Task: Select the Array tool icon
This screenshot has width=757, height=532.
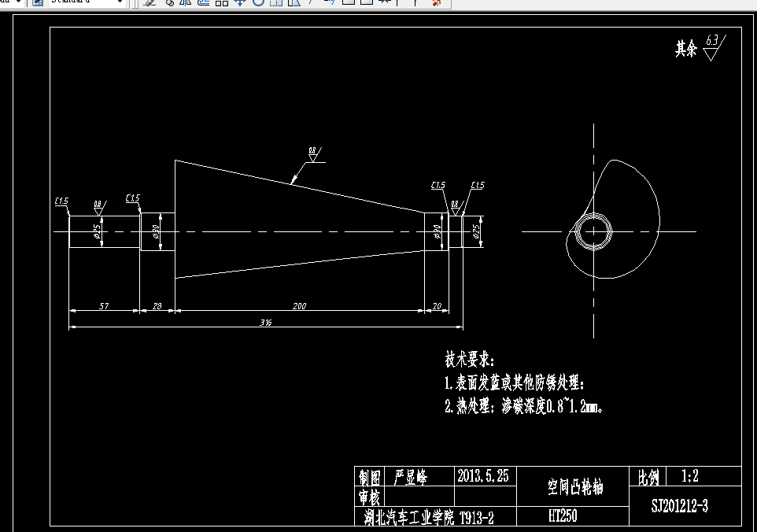Action: [x=222, y=2]
